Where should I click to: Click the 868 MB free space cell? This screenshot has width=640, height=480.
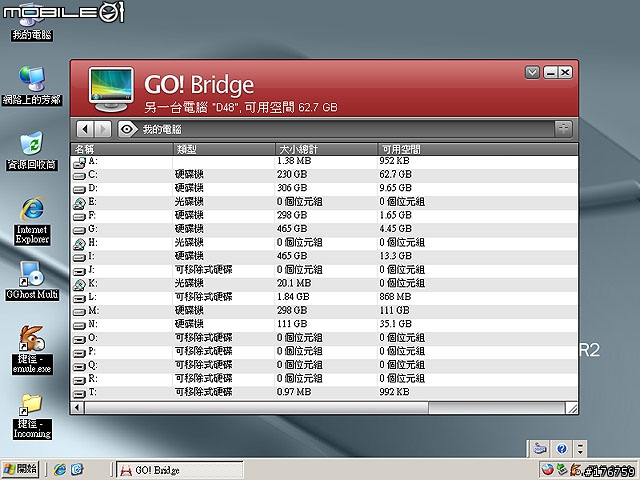click(x=395, y=297)
